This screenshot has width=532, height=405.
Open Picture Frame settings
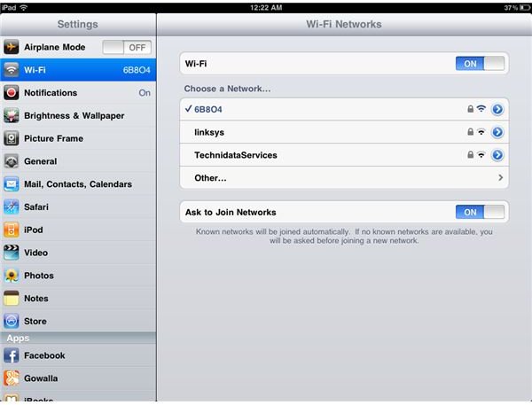tap(78, 138)
